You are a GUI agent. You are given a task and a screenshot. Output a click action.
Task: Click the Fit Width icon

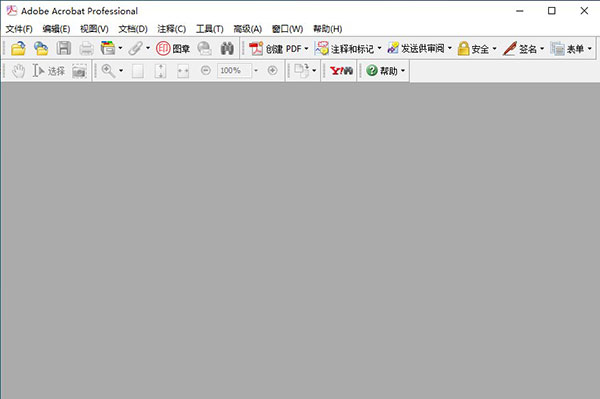click(183, 71)
